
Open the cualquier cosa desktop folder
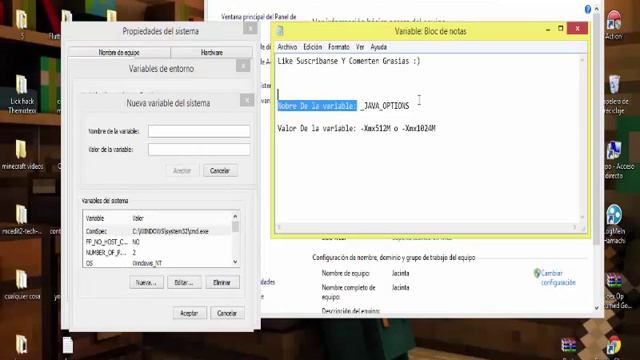click(x=22, y=285)
